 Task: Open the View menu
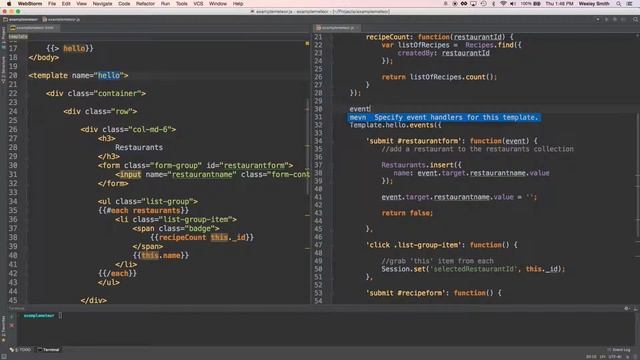click(x=82, y=4)
